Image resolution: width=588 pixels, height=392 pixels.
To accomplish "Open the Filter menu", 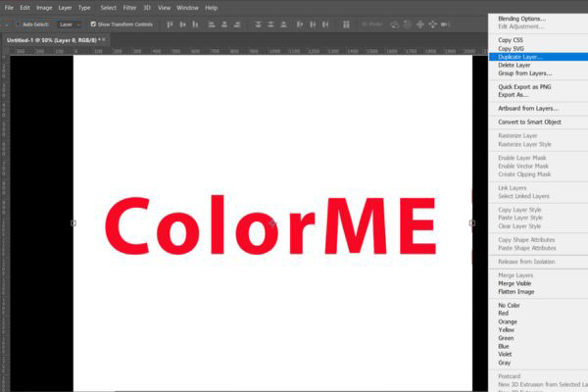I will point(129,8).
